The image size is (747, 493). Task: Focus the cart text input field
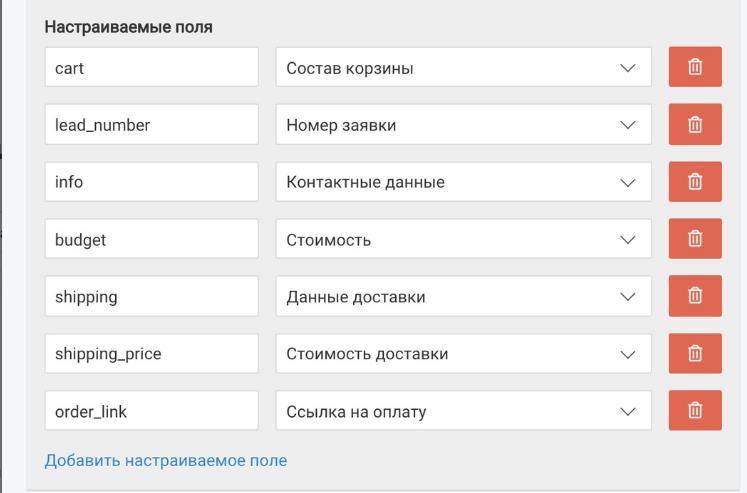151,67
